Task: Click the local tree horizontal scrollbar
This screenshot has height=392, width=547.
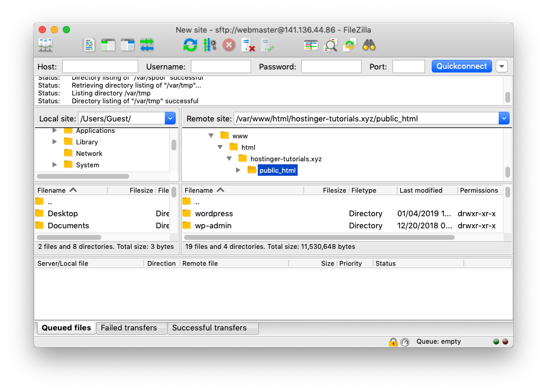Action: pyautogui.click(x=83, y=176)
